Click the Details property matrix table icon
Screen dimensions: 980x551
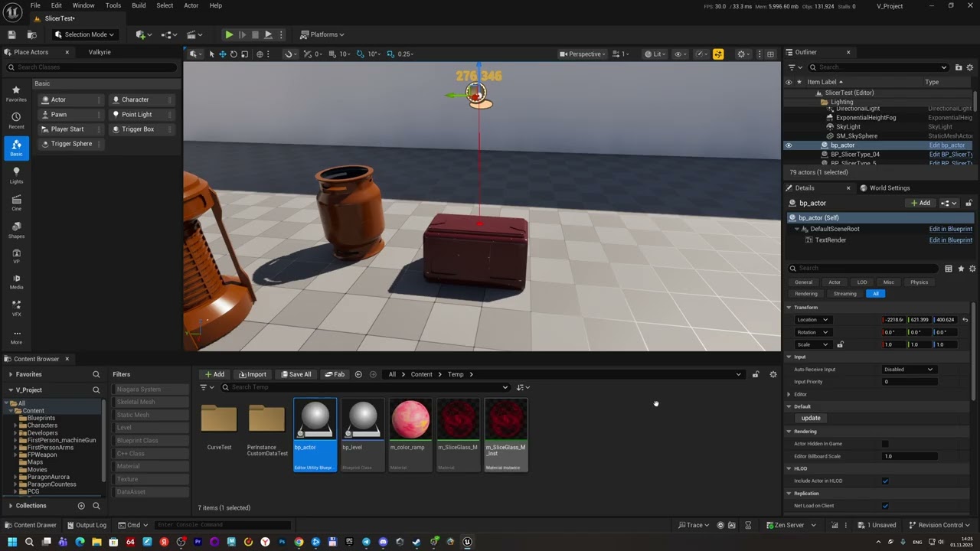pyautogui.click(x=949, y=269)
